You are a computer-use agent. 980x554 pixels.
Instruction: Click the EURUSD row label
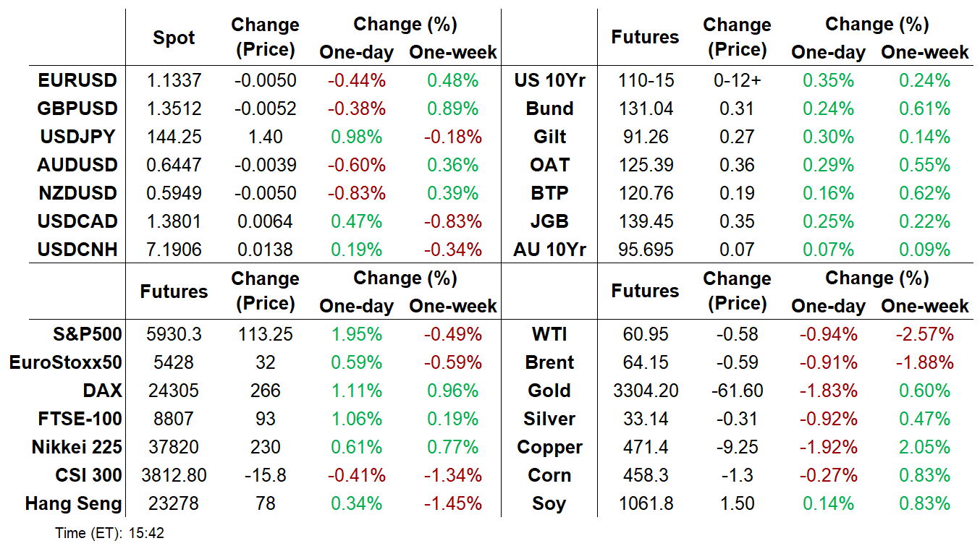[77, 80]
